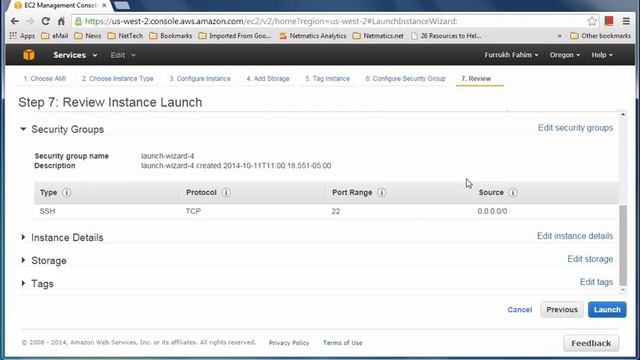The width and height of the screenshot is (640, 360).
Task: Click the Cancel link
Action: click(520, 310)
